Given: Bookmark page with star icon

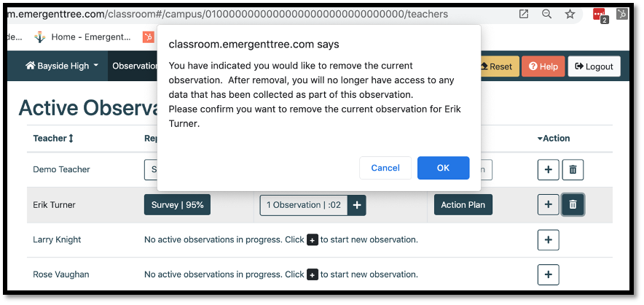Looking at the screenshot, I should (x=570, y=14).
